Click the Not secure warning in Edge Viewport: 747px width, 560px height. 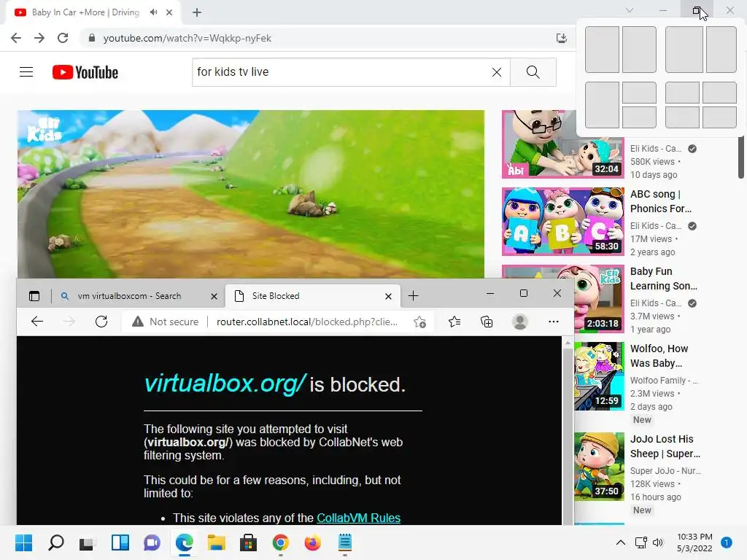[166, 322]
